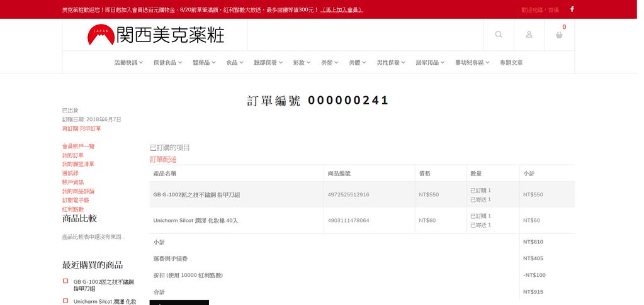Tick the checkbox beside Unicharm Silcot recent item
Image resolution: width=644 pixels, height=305 pixels.
[x=65, y=301]
